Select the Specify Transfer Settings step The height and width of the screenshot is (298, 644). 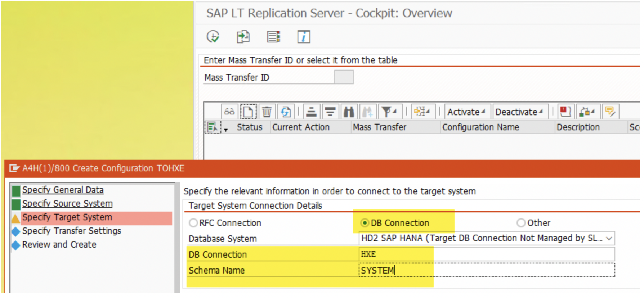[72, 231]
